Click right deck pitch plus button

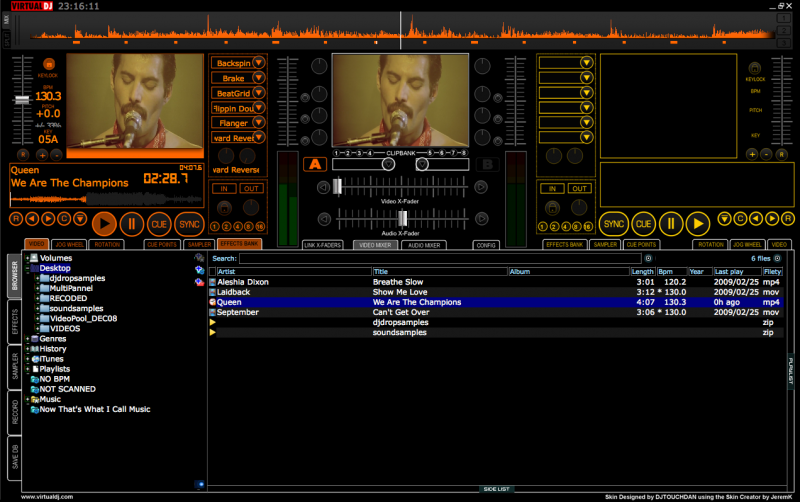(752, 154)
